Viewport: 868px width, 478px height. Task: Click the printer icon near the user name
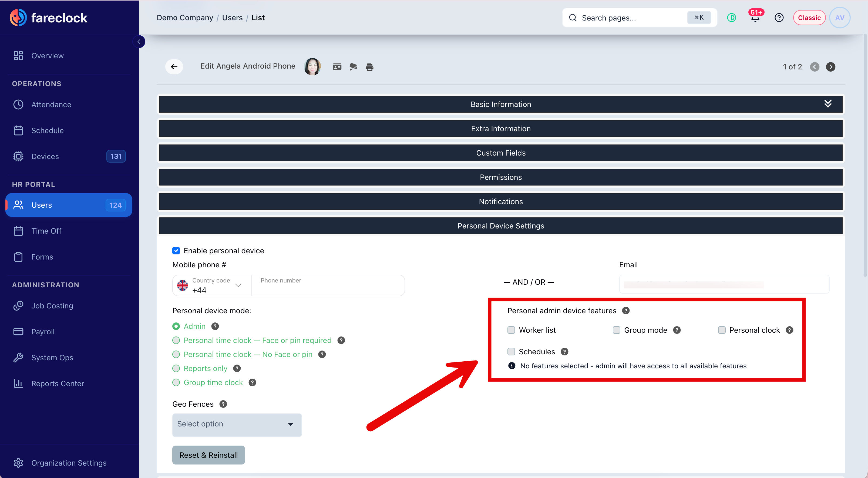point(369,67)
